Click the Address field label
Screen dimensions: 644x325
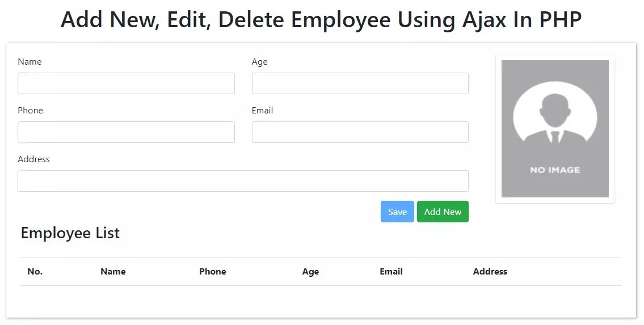33,159
